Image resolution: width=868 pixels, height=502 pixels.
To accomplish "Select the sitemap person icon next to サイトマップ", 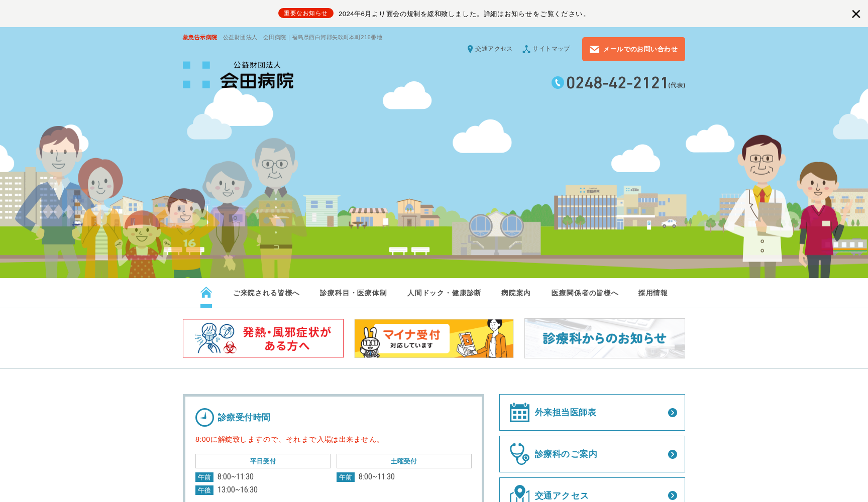I will 526,49.
